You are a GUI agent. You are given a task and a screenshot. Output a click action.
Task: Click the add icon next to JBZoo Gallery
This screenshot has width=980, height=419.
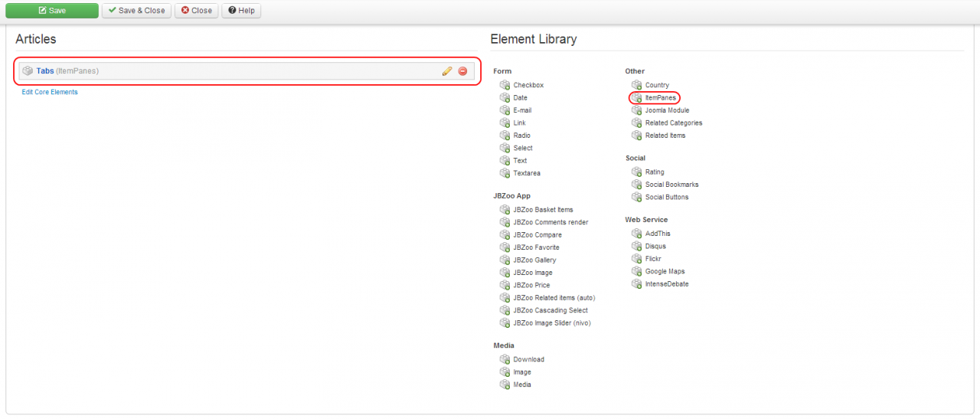tap(505, 260)
